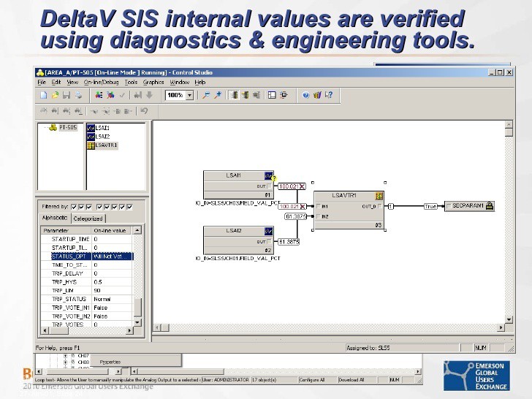The image size is (532, 399).
Task: Click the Save disk toolbar icon
Action: pyautogui.click(x=66, y=95)
